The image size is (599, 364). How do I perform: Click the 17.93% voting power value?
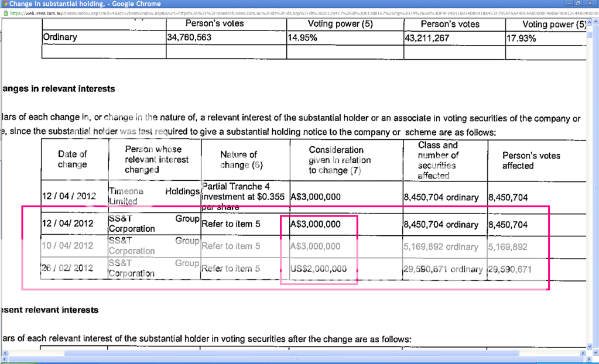522,39
